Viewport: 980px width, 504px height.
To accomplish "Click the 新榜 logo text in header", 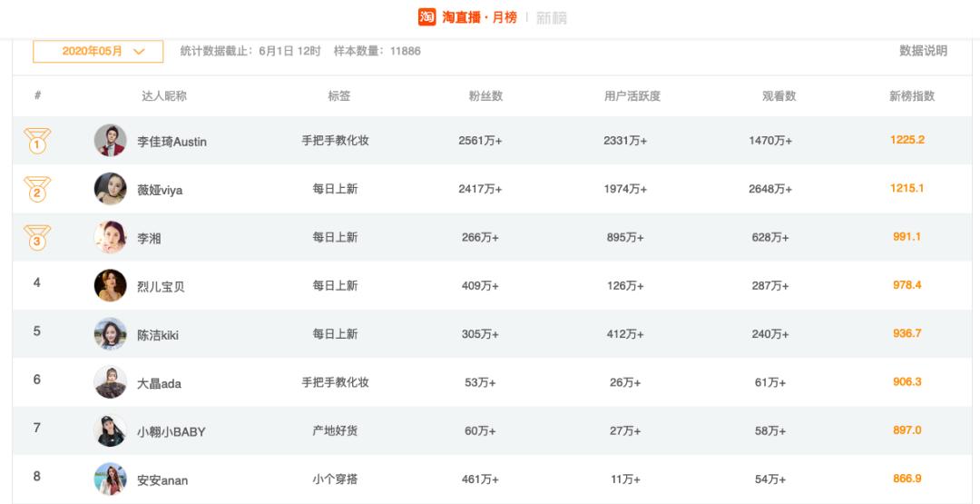I will click(552, 18).
